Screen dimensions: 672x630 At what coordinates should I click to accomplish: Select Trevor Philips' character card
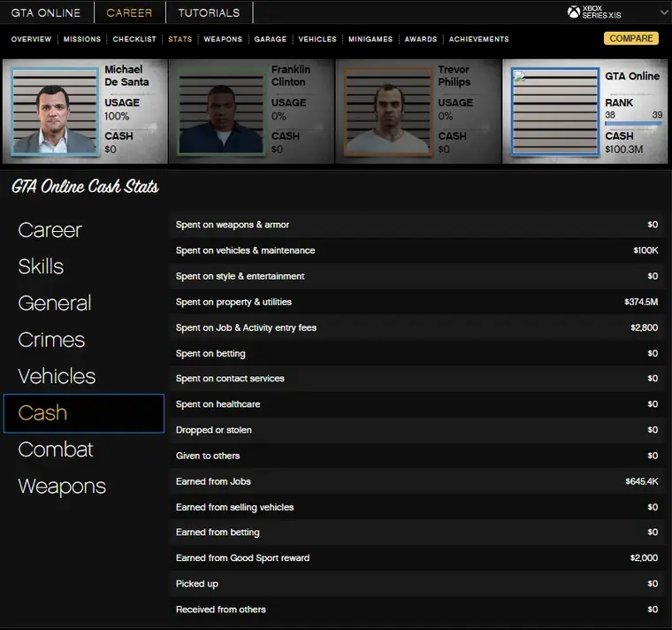coord(418,111)
